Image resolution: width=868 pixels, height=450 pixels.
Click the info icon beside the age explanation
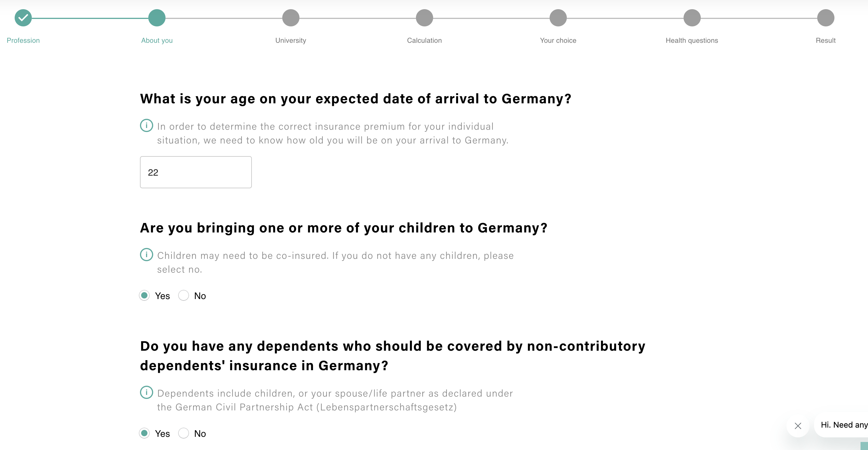(146, 125)
